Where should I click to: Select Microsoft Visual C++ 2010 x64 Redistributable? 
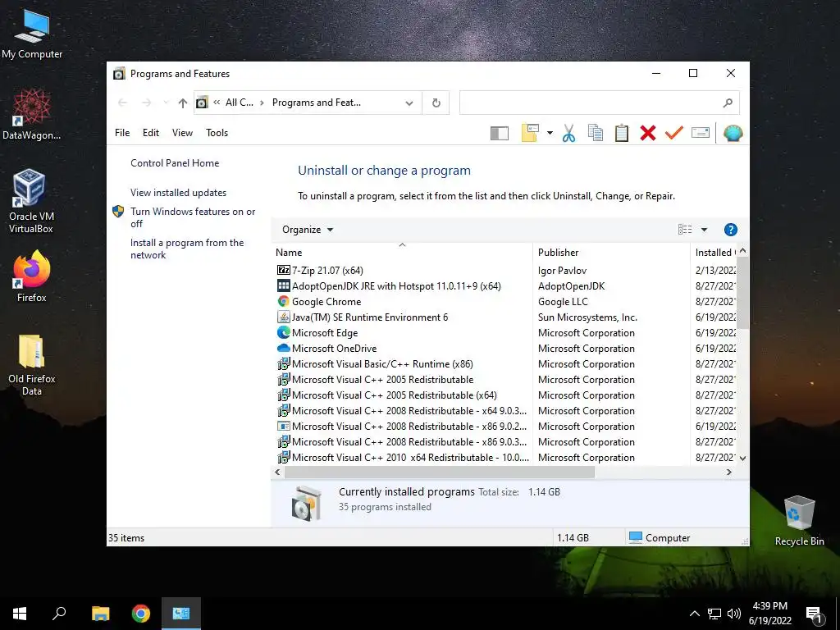[410, 458]
